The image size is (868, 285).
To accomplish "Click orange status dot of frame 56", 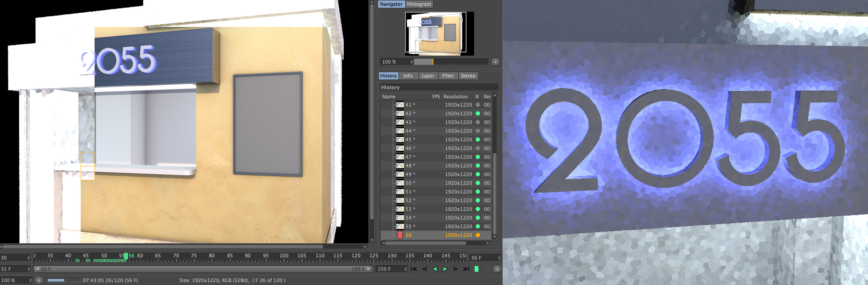I will [x=477, y=235].
